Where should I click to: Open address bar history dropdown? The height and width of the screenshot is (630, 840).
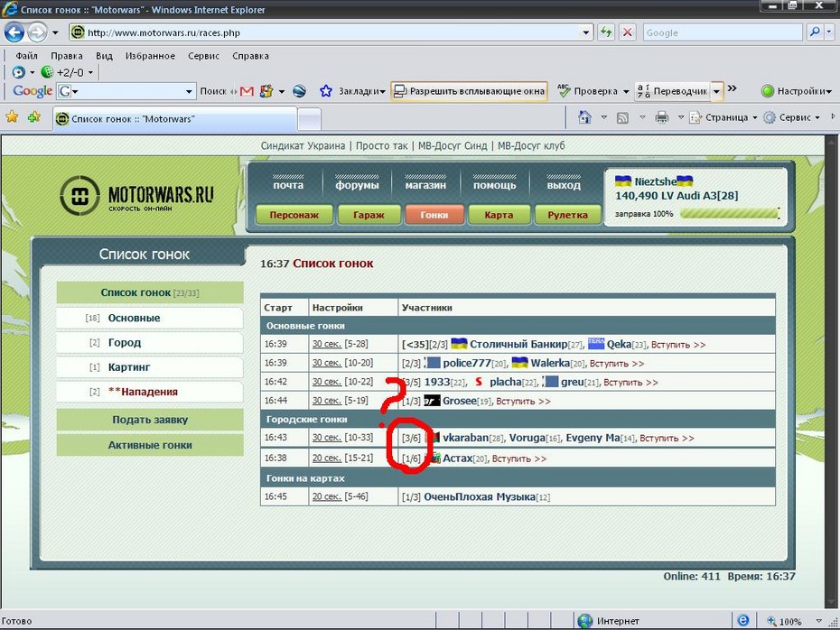[586, 32]
